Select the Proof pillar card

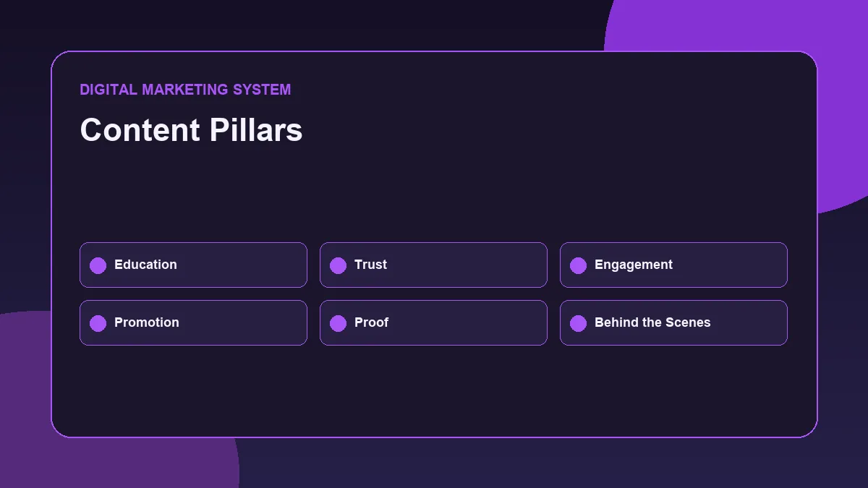(433, 322)
